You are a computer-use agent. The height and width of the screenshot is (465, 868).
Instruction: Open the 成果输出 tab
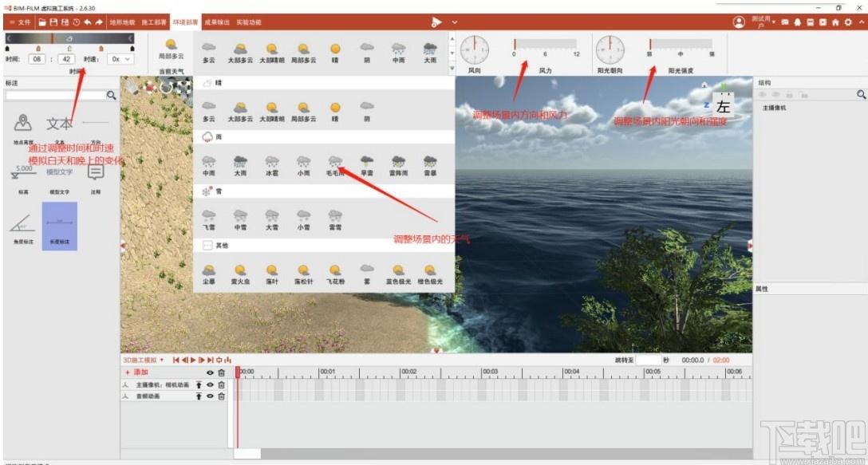click(217, 22)
